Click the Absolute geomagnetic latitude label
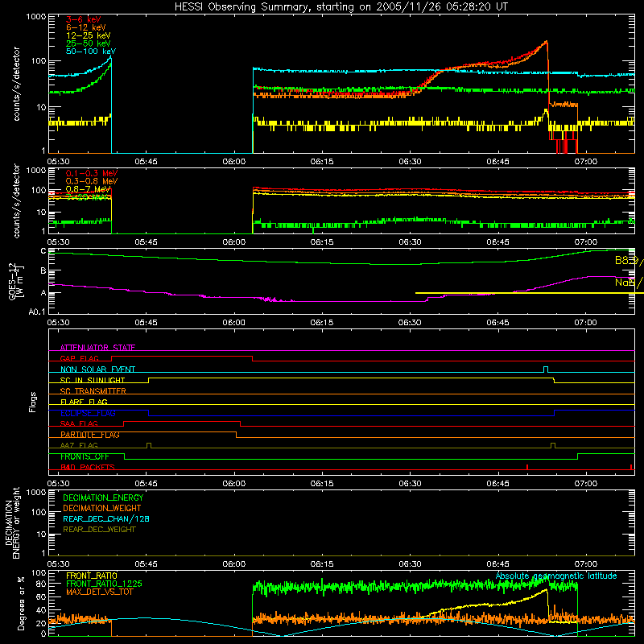The width and height of the screenshot is (644, 644). click(x=556, y=576)
